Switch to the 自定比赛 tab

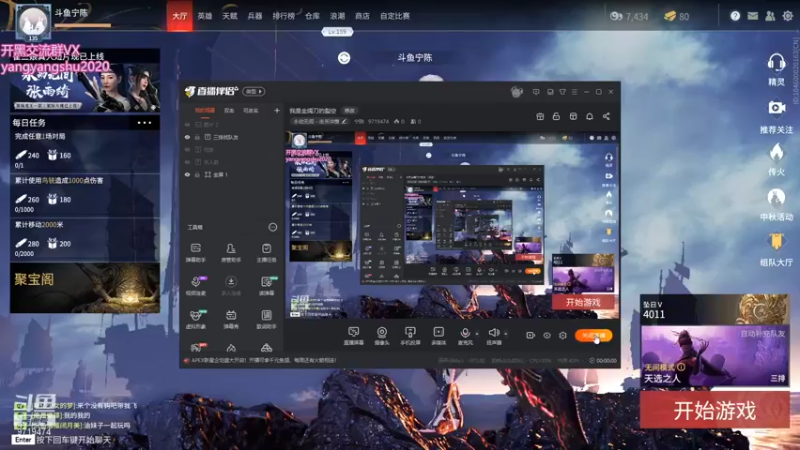click(x=395, y=16)
